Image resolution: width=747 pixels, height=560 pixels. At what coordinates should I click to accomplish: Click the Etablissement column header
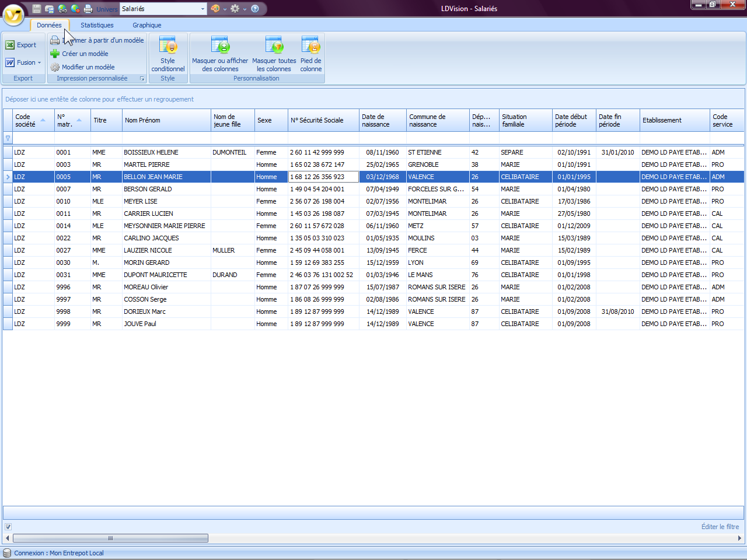675,120
